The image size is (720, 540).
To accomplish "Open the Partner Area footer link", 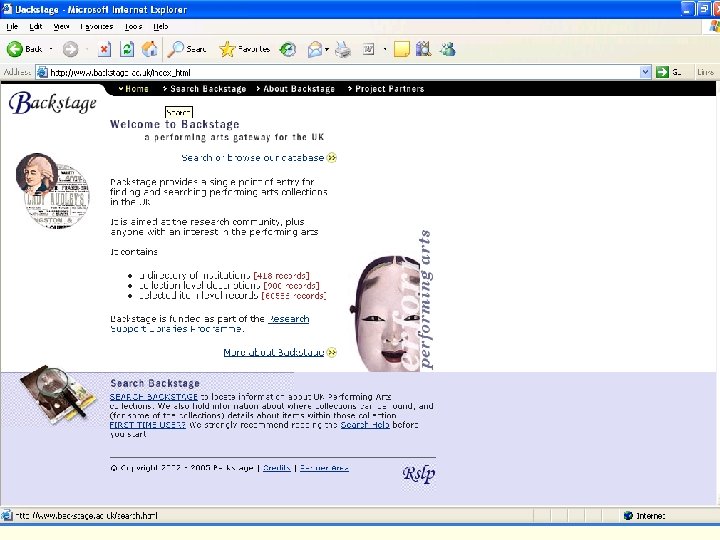I will coord(324,468).
